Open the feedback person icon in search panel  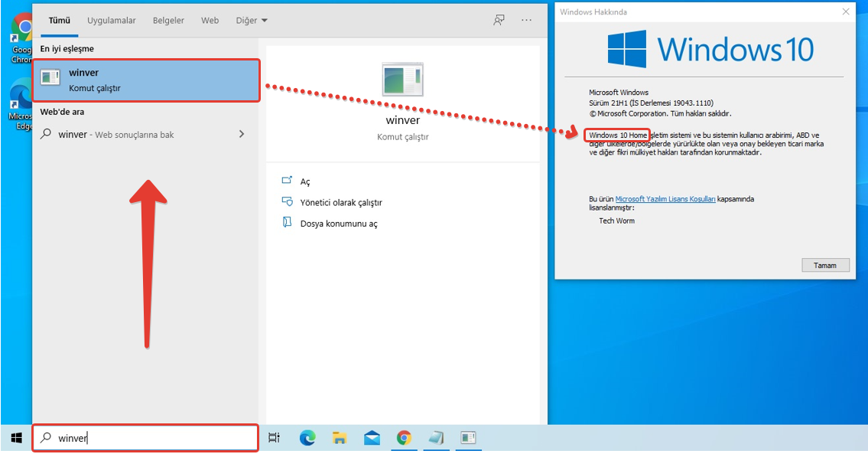499,21
